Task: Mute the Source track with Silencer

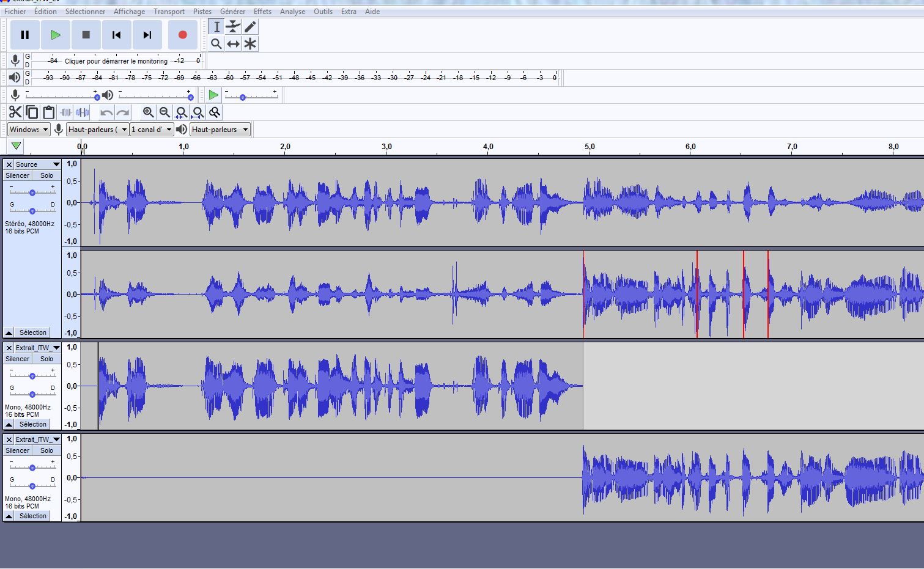Action: coord(18,175)
